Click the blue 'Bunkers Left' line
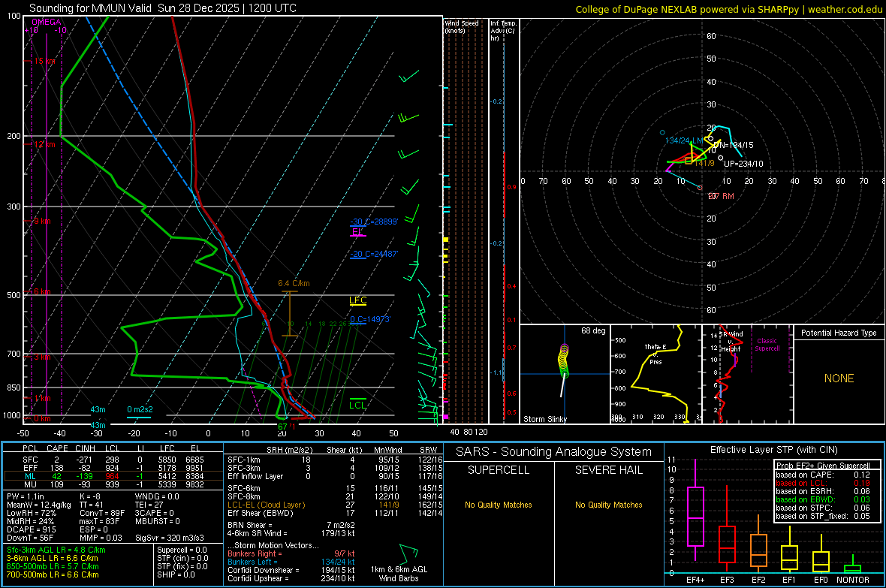Image resolution: width=886 pixels, height=588 pixels. [x=291, y=562]
